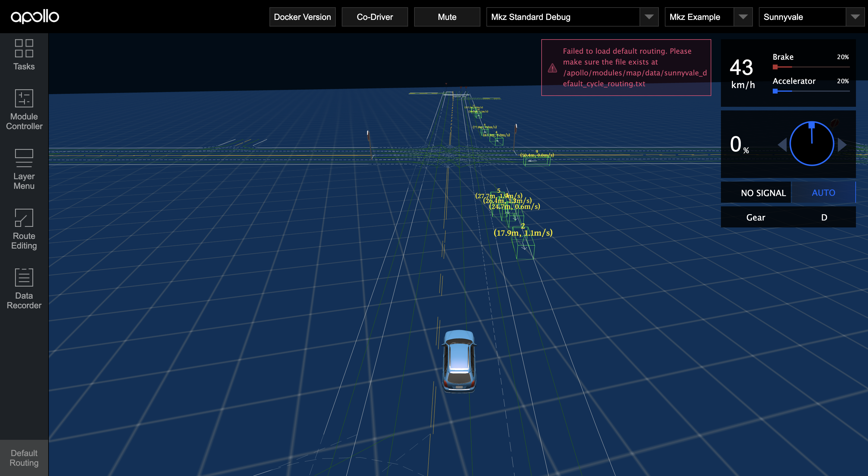868x476 pixels.
Task: Click Default Routing button
Action: [24, 458]
